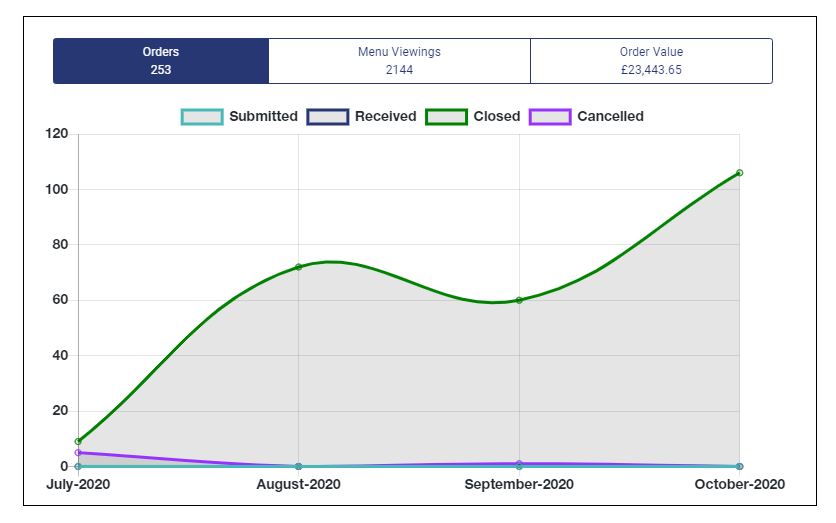Click the Cancelled data point for July-2020

78,453
